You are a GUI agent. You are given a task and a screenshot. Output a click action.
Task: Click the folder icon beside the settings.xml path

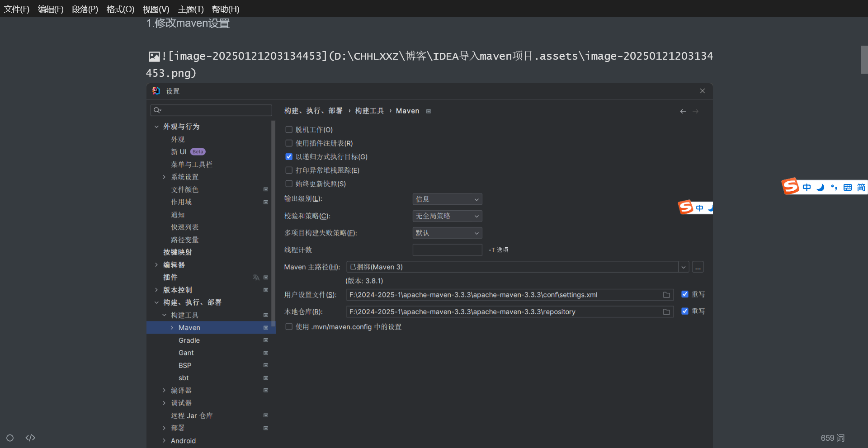click(665, 294)
